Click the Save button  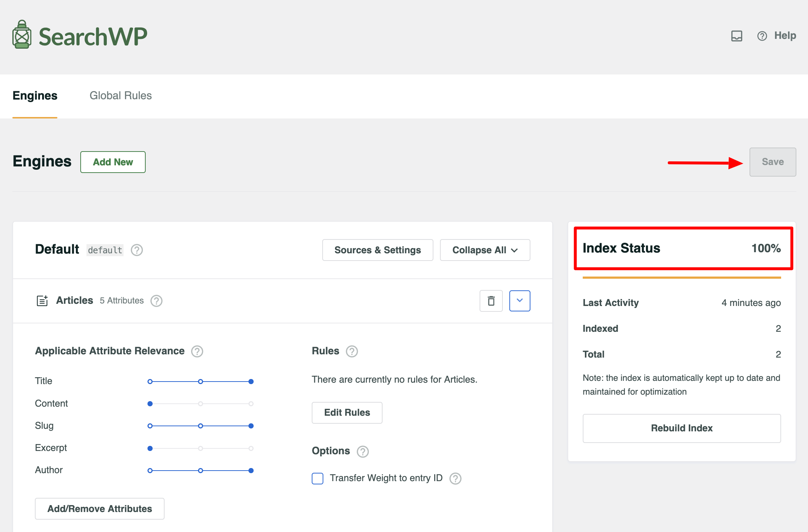pos(773,162)
